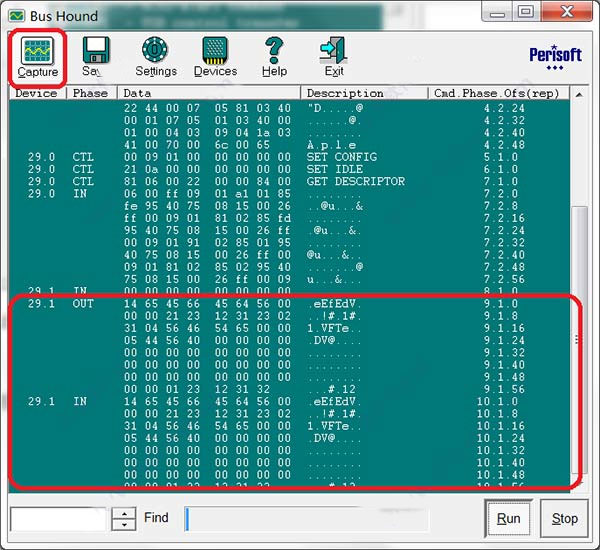Click the Perisoft logo
The height and width of the screenshot is (550, 600).
[x=548, y=58]
